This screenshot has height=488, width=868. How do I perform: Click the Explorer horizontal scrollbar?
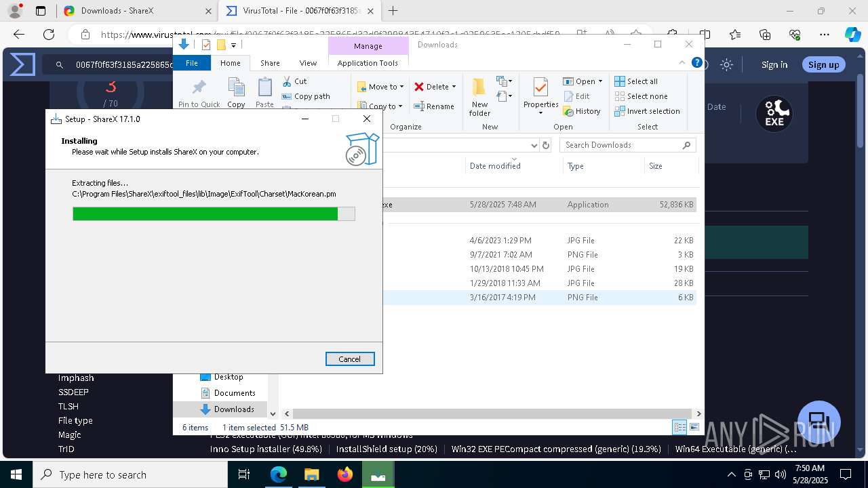tap(493, 413)
